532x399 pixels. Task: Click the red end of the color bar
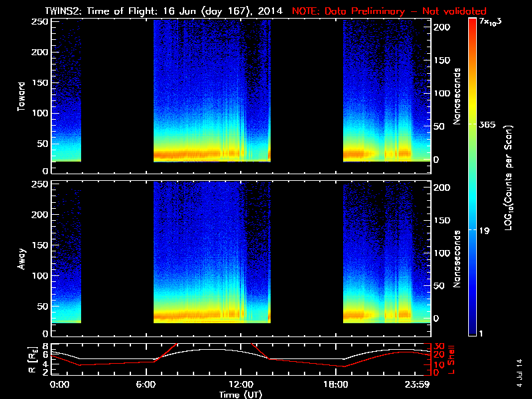(x=473, y=27)
